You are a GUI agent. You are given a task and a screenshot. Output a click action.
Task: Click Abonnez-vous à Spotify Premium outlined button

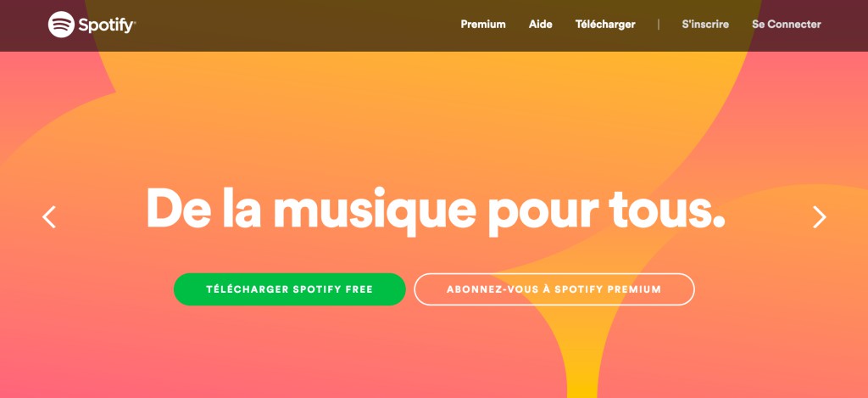click(554, 289)
